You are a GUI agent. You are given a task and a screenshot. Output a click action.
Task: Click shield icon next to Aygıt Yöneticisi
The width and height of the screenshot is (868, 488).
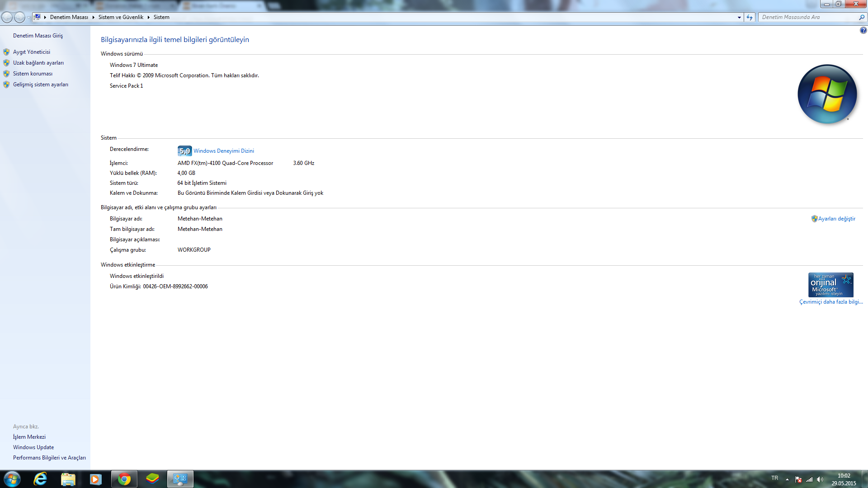(x=6, y=52)
